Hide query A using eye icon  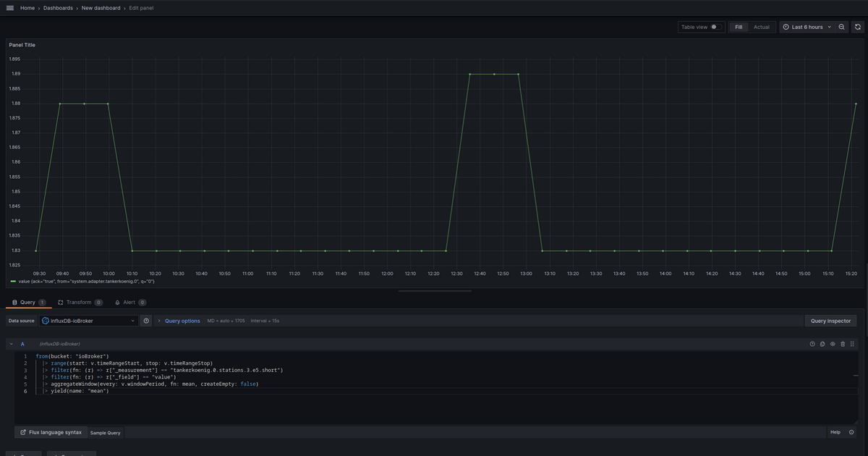[833, 344]
